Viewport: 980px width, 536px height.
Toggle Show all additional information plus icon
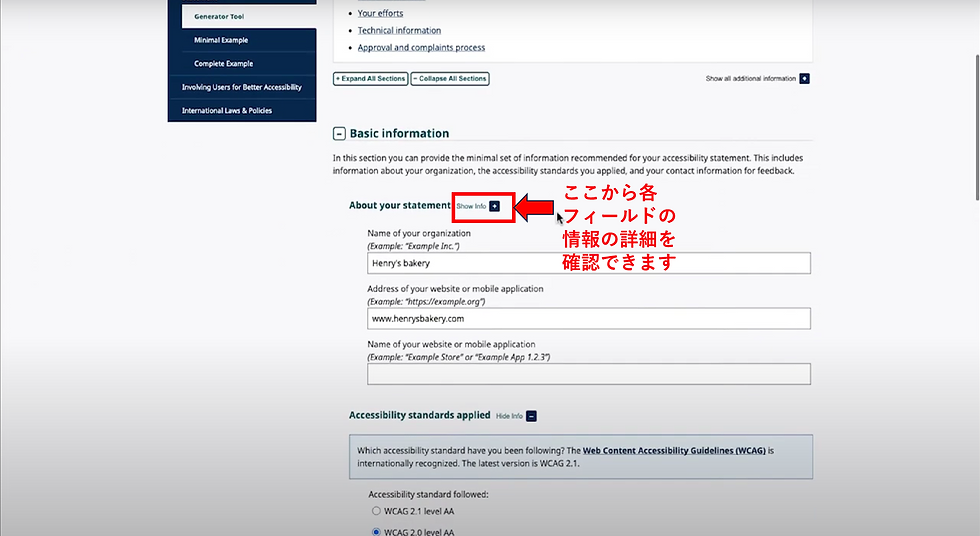coord(804,79)
